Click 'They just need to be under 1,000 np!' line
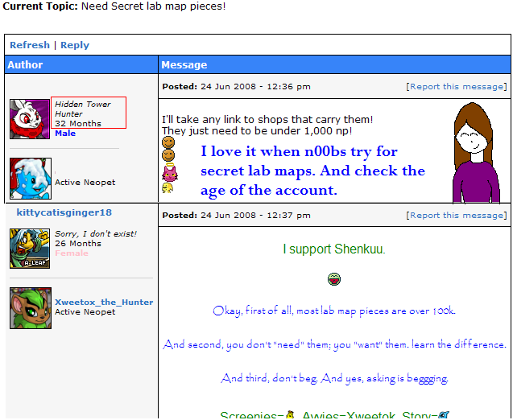This screenshot has height=420, width=513. click(x=257, y=130)
